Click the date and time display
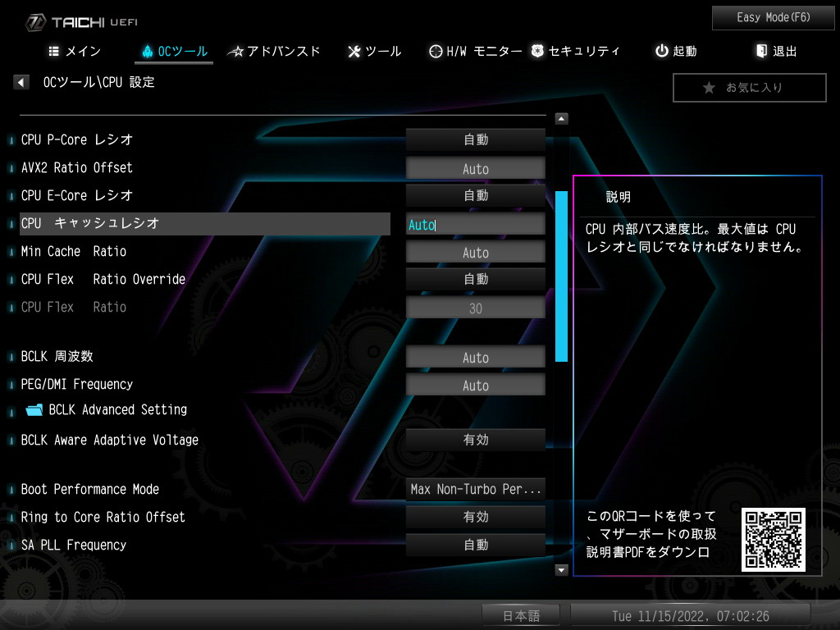Image resolution: width=840 pixels, height=630 pixels. pos(691,615)
